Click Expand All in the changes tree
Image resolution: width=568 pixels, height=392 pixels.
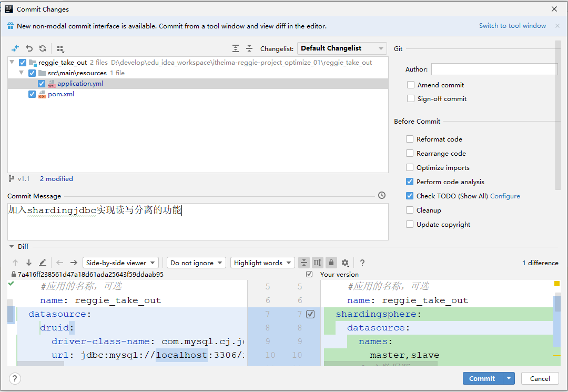click(x=236, y=48)
